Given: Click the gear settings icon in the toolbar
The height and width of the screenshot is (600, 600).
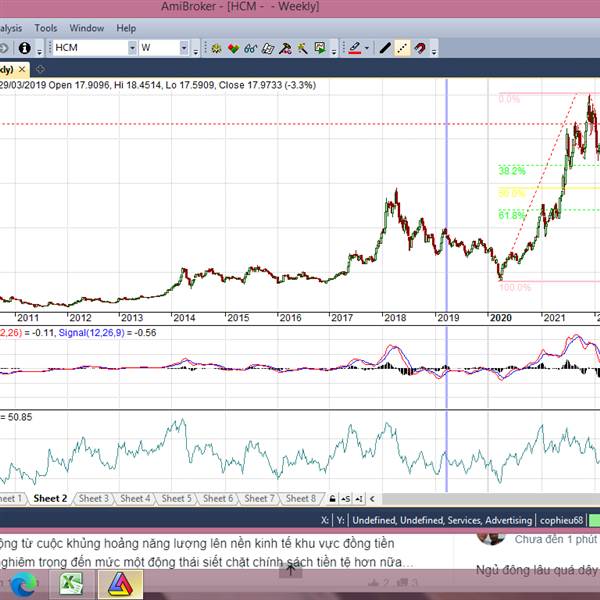Looking at the screenshot, I should tap(215, 47).
